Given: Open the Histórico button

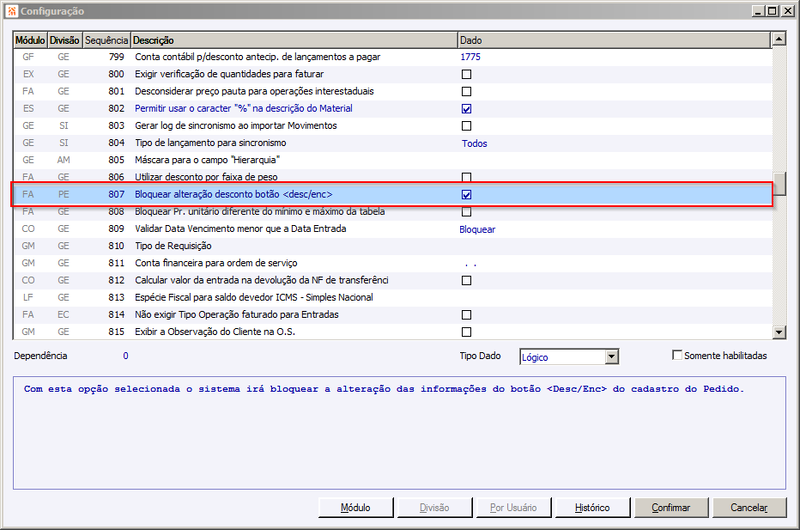Looking at the screenshot, I should 592,508.
